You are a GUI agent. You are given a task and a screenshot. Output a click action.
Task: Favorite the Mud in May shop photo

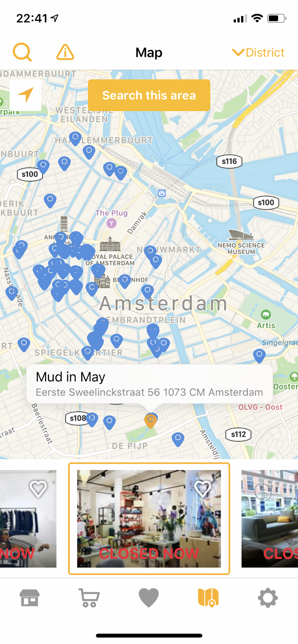[x=203, y=488]
